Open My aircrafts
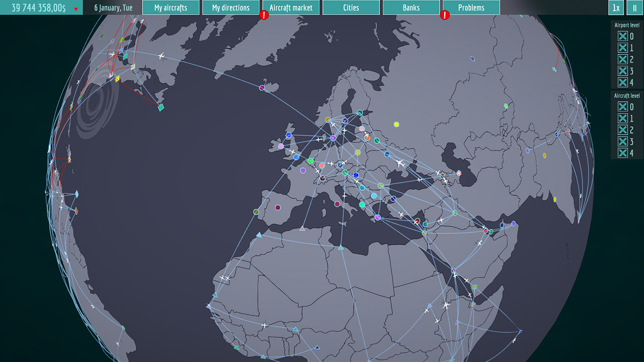The image size is (644, 362). 171,8
